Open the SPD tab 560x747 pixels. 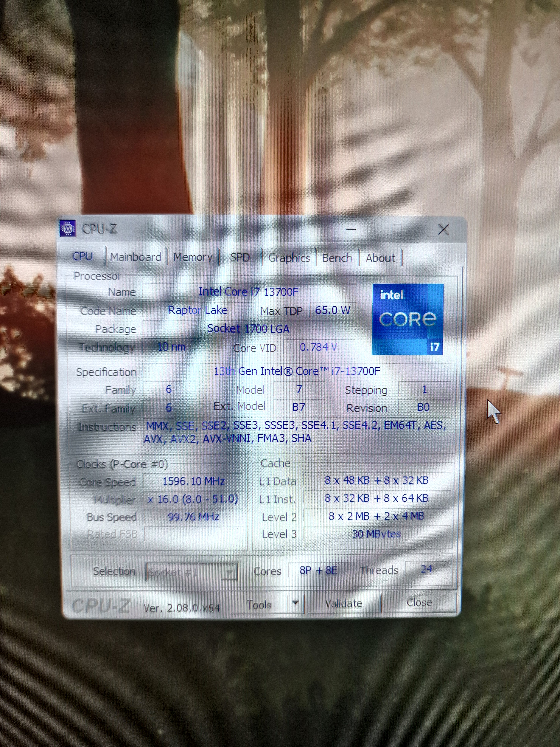(240, 258)
